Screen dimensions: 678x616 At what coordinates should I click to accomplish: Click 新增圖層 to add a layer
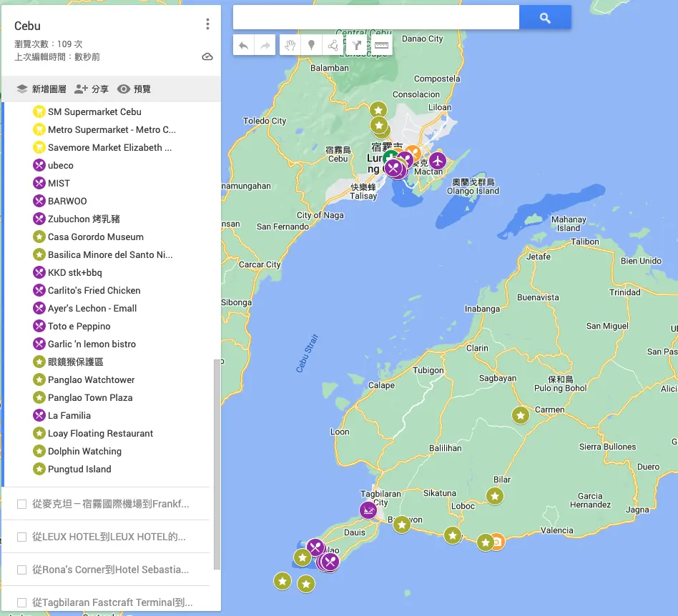41,89
